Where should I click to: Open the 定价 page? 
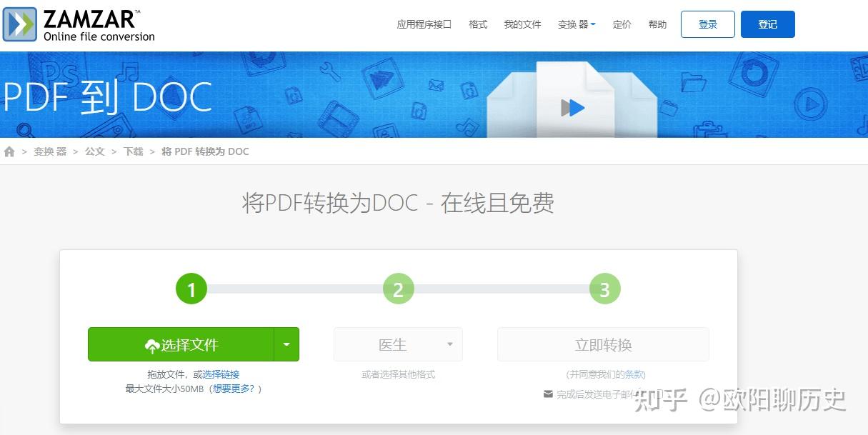[622, 24]
